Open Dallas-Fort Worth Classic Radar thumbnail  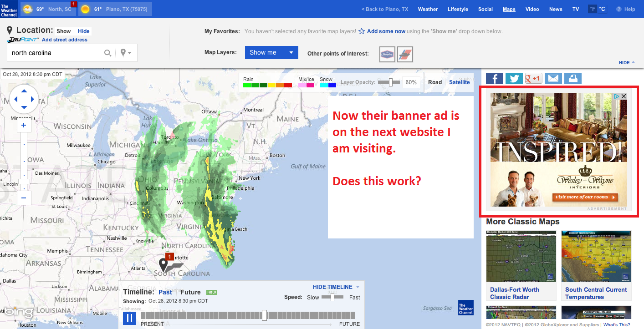click(x=521, y=256)
